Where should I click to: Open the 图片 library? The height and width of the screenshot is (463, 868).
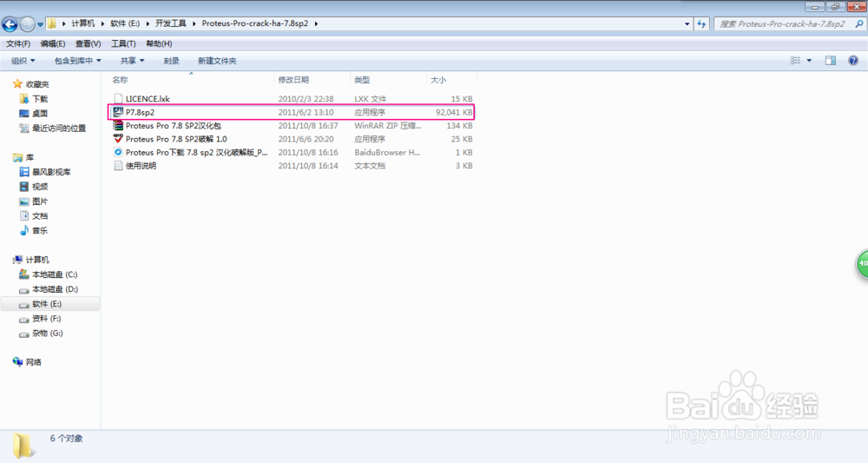click(x=40, y=201)
